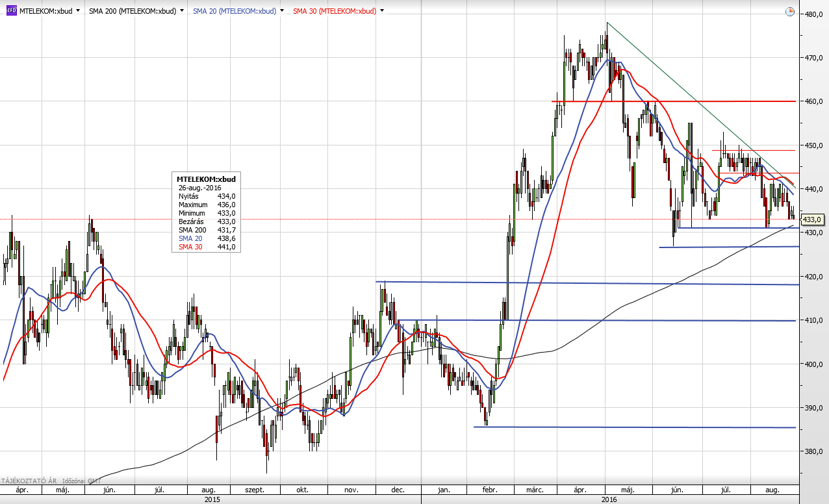829x504 pixels.
Task: Expand the SMA 200 indicator dropdown
Action: tap(181, 11)
